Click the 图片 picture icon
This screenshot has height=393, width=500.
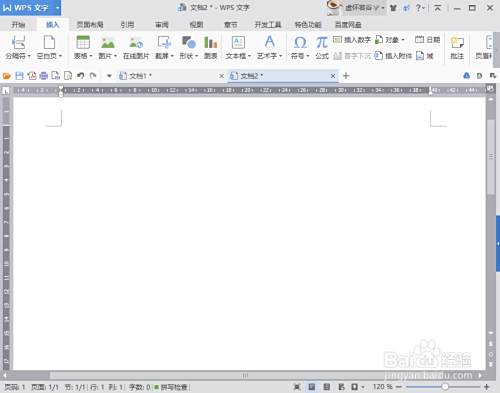click(107, 42)
